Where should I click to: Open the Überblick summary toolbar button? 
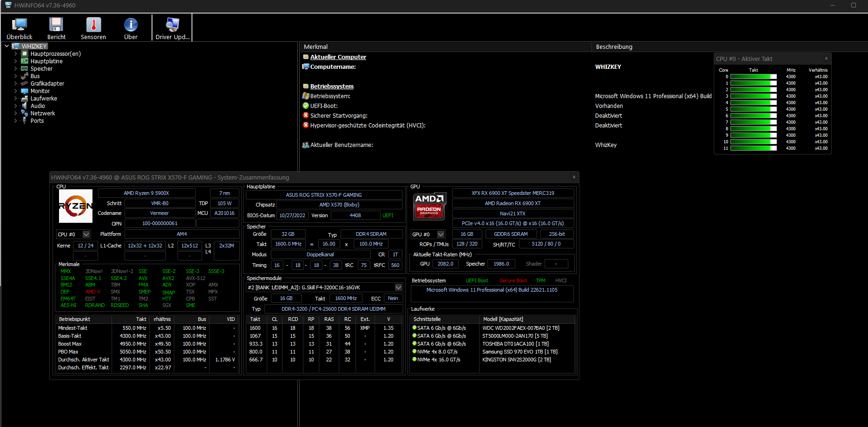pos(20,28)
